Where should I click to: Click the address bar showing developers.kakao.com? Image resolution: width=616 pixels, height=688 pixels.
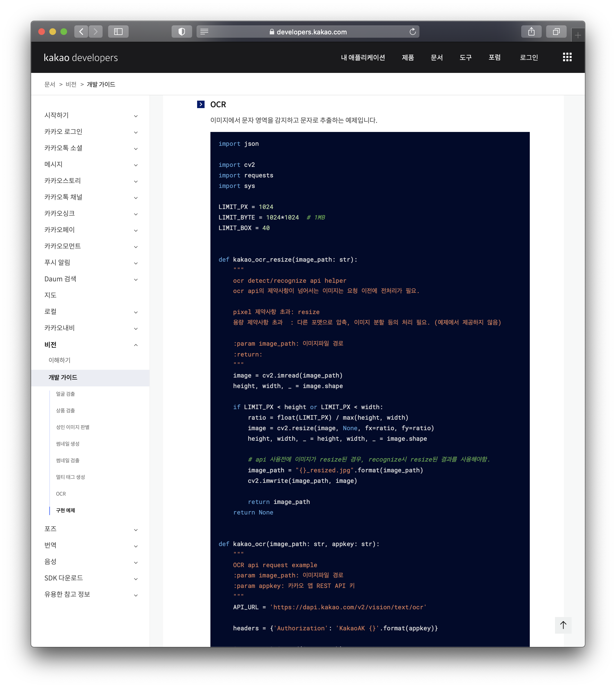[308, 32]
